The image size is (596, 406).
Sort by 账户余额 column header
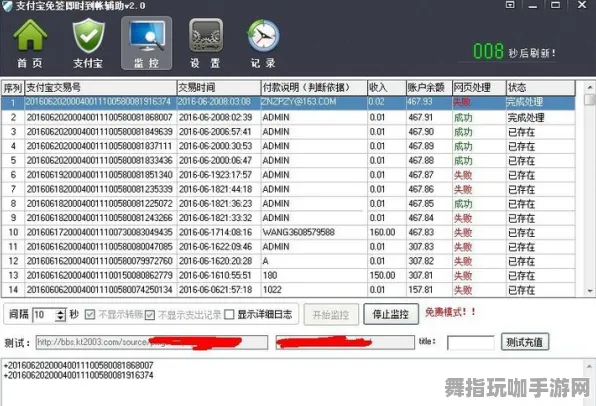429,88
